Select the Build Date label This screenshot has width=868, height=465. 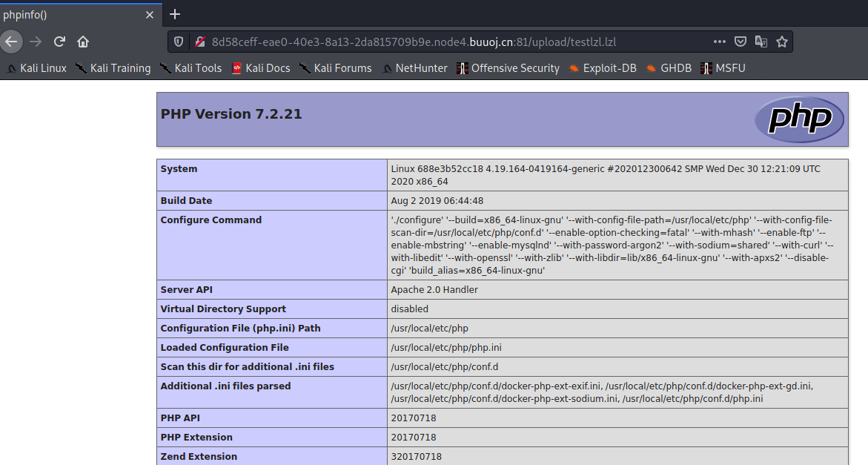[186, 201]
